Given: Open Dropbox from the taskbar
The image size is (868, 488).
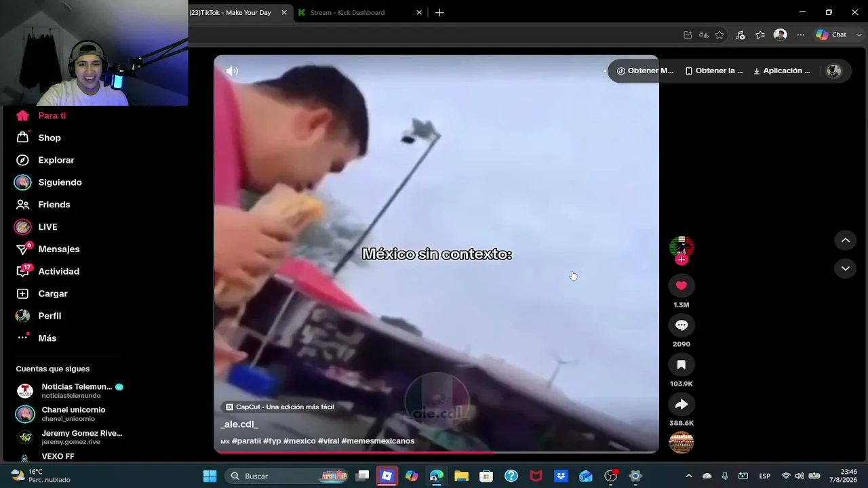Looking at the screenshot, I should point(561,476).
